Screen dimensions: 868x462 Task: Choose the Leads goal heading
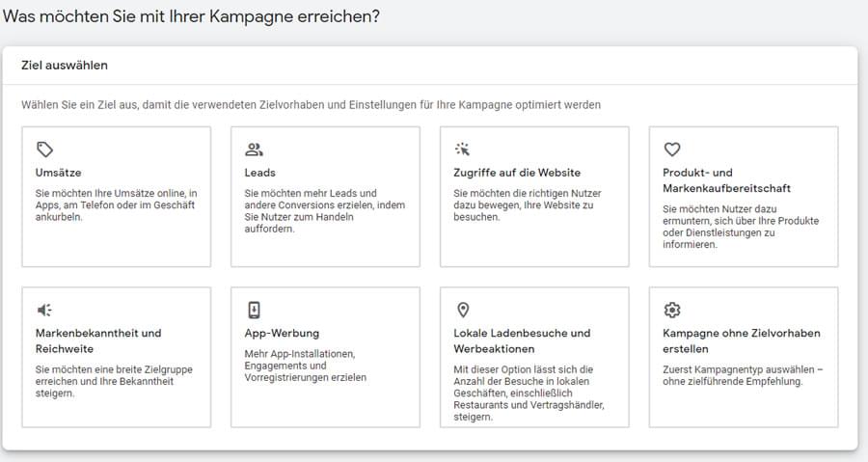(x=259, y=173)
